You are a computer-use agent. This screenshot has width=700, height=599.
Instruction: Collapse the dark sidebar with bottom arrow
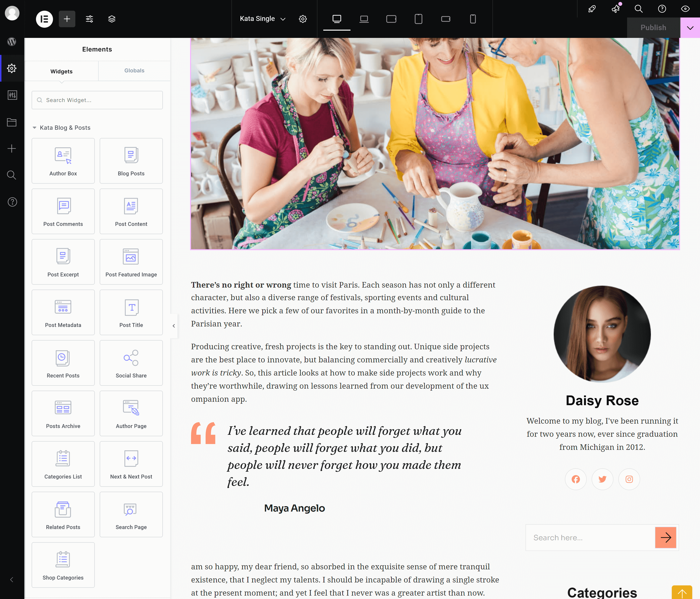click(12, 580)
